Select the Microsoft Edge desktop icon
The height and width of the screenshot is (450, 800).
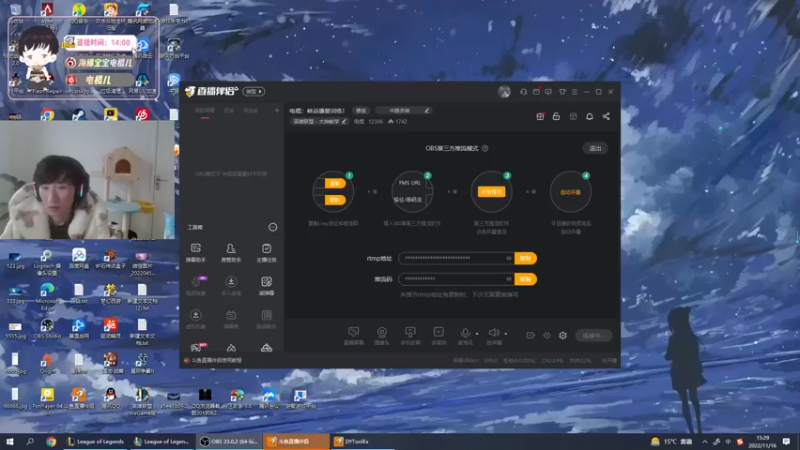pyautogui.click(x=47, y=294)
